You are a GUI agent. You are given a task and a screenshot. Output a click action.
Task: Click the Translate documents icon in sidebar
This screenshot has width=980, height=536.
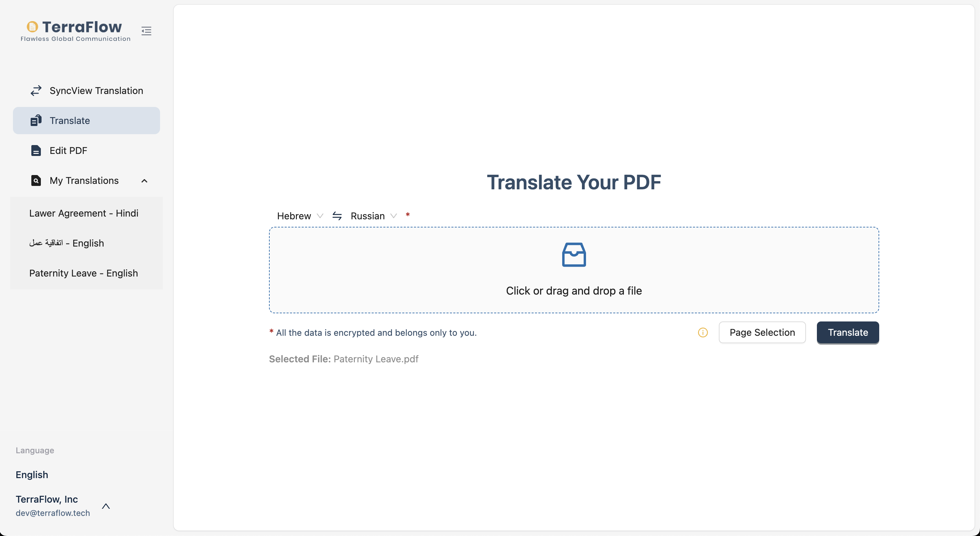click(x=36, y=121)
